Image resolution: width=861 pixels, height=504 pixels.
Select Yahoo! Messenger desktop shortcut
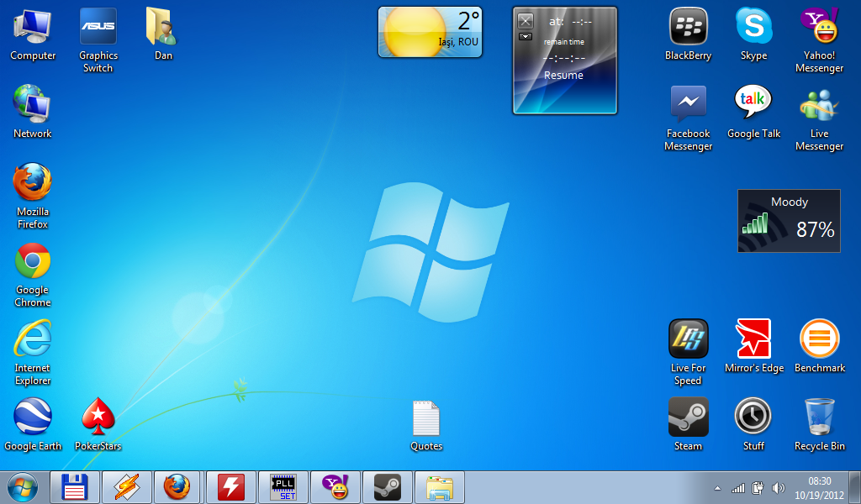(x=819, y=40)
